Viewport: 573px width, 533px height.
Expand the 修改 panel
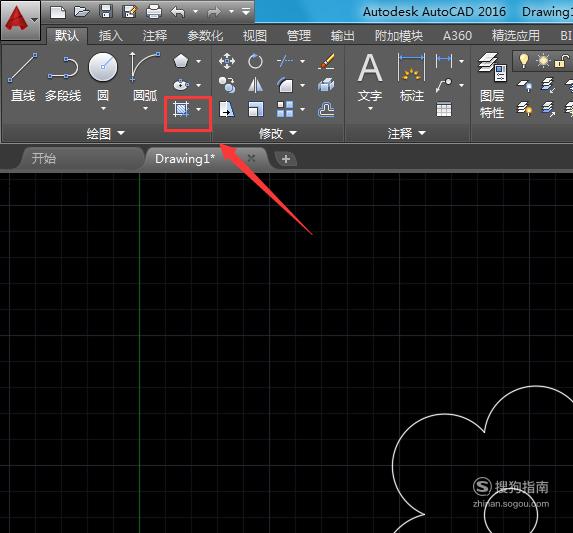point(278,133)
